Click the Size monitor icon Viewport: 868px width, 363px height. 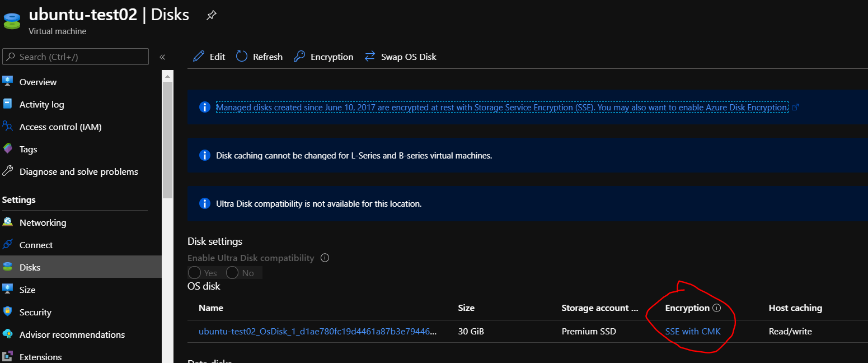7,289
